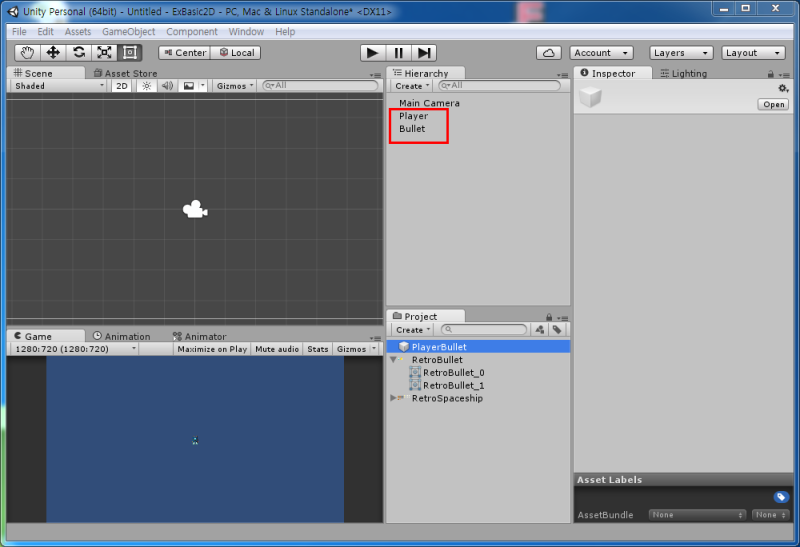Toggle 2D view mode in Scene

[x=122, y=86]
